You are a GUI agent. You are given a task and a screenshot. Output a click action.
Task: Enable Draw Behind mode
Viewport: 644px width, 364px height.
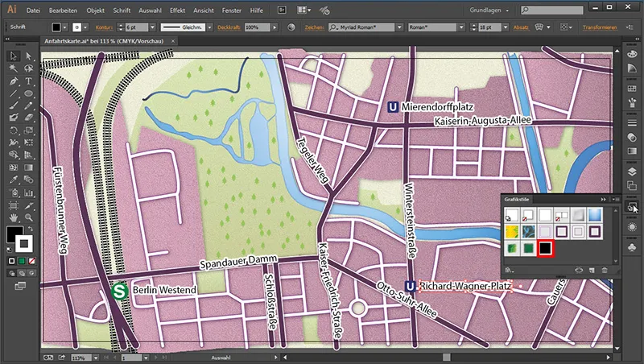(x=22, y=273)
